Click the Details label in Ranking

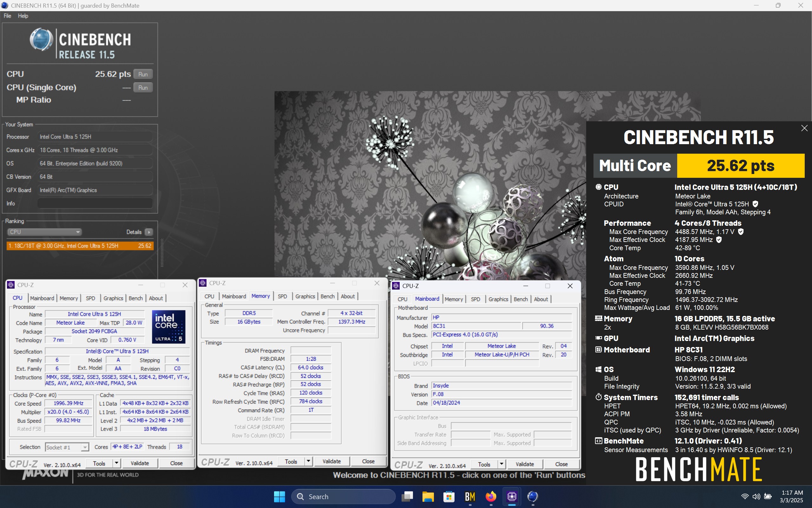[134, 232]
